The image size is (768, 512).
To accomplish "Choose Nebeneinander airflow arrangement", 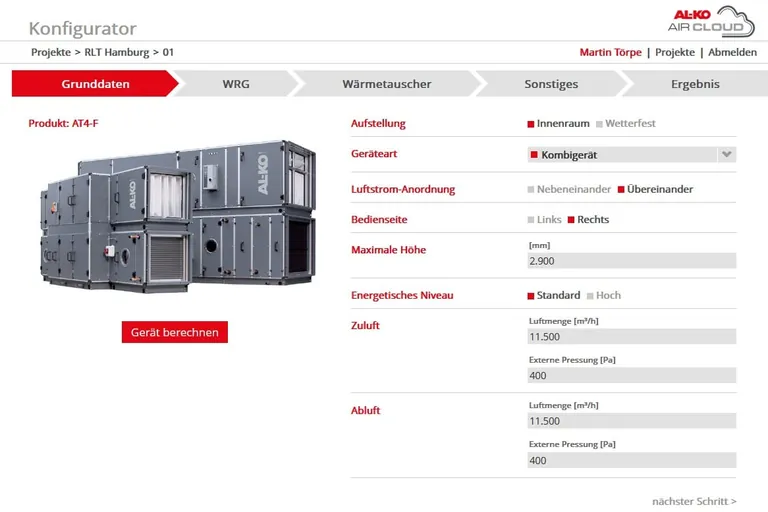I will click(568, 189).
